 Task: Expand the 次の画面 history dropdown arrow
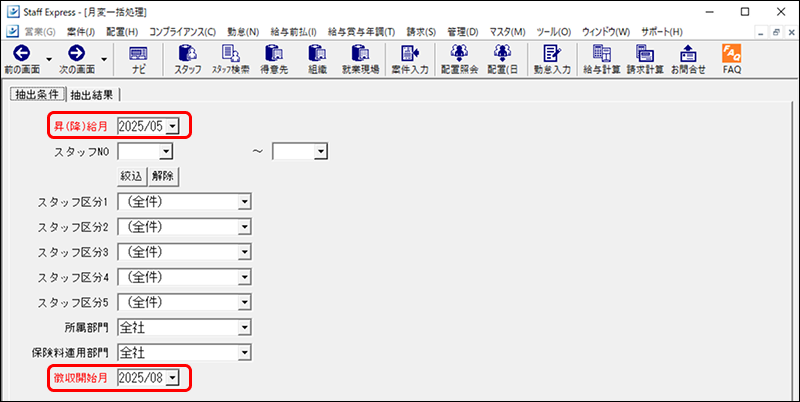click(104, 58)
